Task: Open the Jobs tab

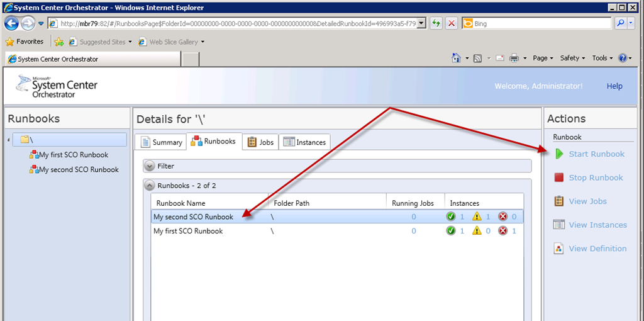Action: coord(260,142)
